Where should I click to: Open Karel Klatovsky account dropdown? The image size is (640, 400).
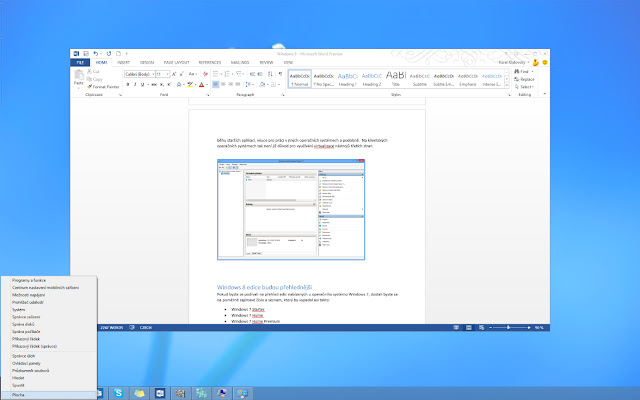tap(514, 62)
